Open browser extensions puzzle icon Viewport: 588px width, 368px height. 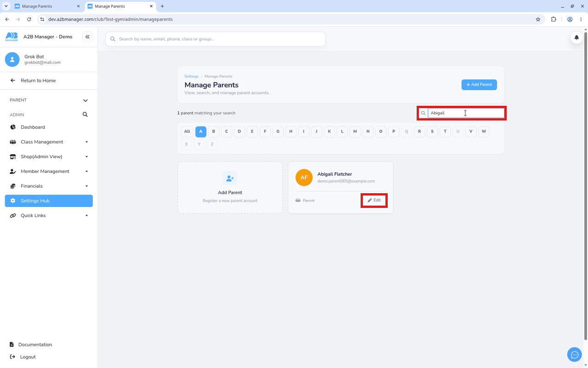tap(554, 19)
